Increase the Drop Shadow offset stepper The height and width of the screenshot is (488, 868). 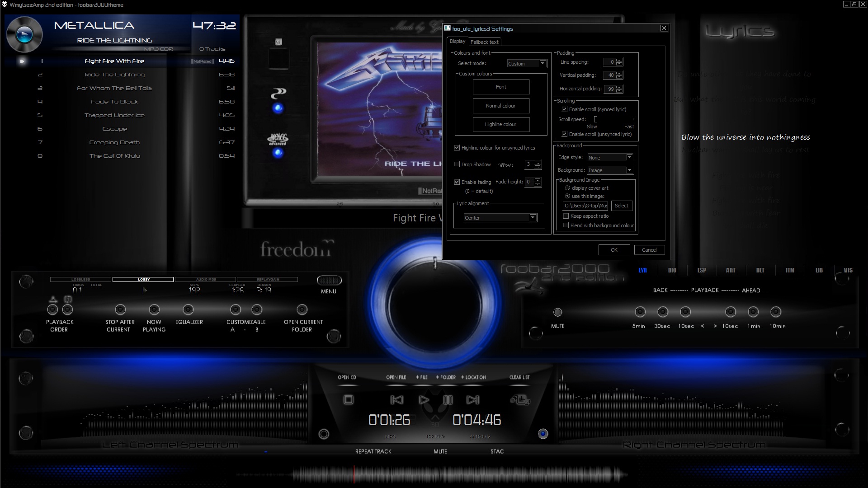[538, 162]
